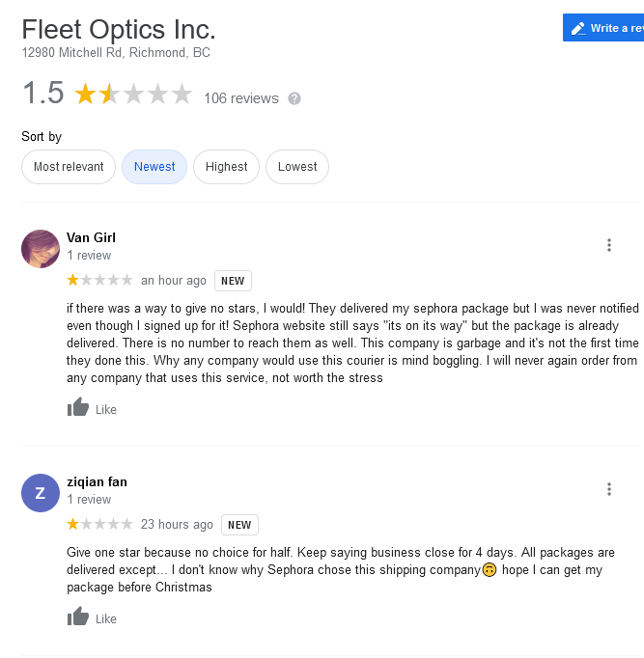This screenshot has height=658, width=644.
Task: Open Van Girl's reviewer name link
Action: click(x=92, y=237)
